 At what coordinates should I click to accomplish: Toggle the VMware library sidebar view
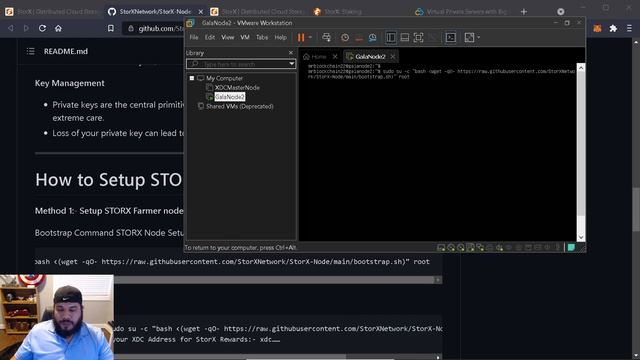coord(391,38)
